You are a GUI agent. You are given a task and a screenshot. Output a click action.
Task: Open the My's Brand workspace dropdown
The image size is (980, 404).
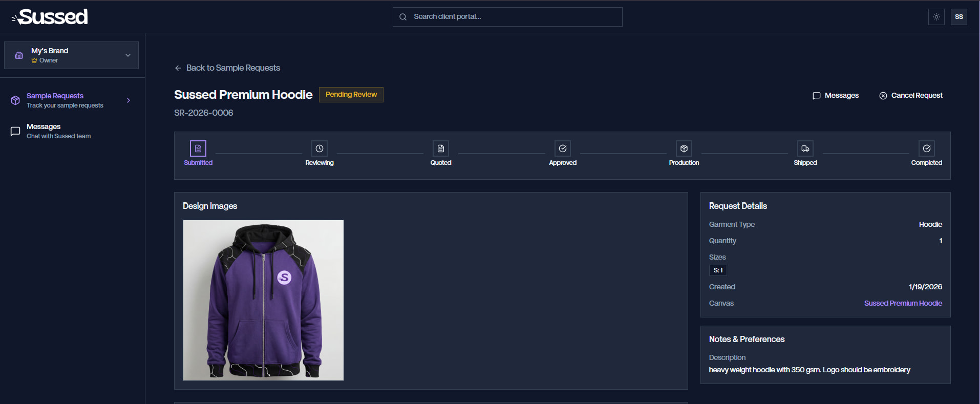point(71,55)
